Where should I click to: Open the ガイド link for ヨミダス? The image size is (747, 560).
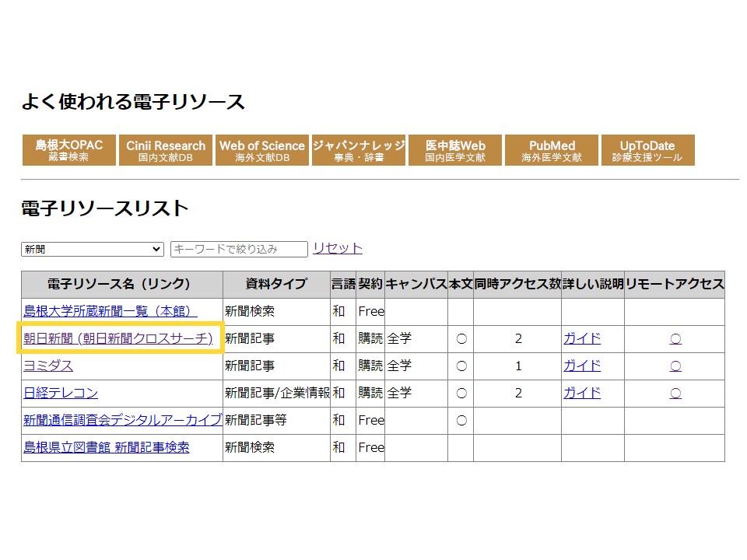click(582, 366)
